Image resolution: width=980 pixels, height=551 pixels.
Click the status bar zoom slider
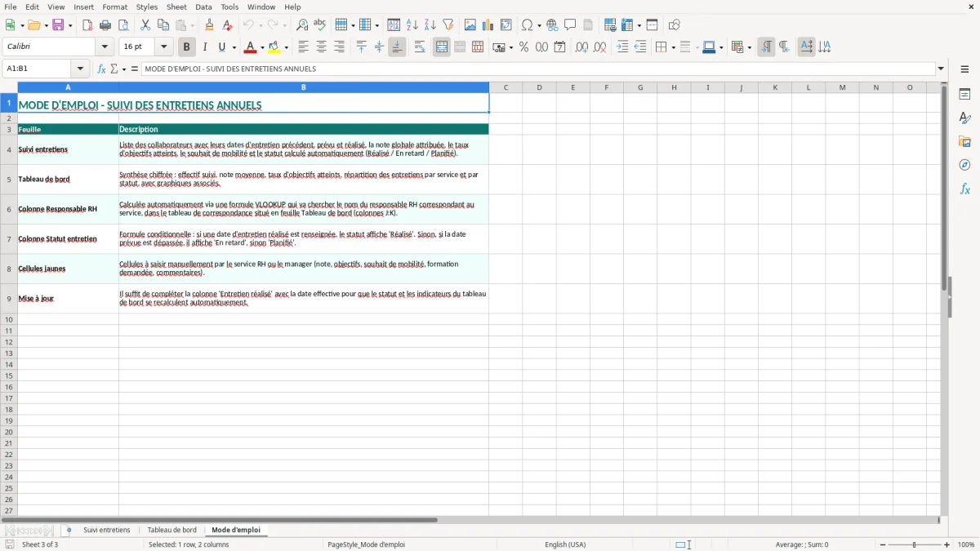click(915, 544)
